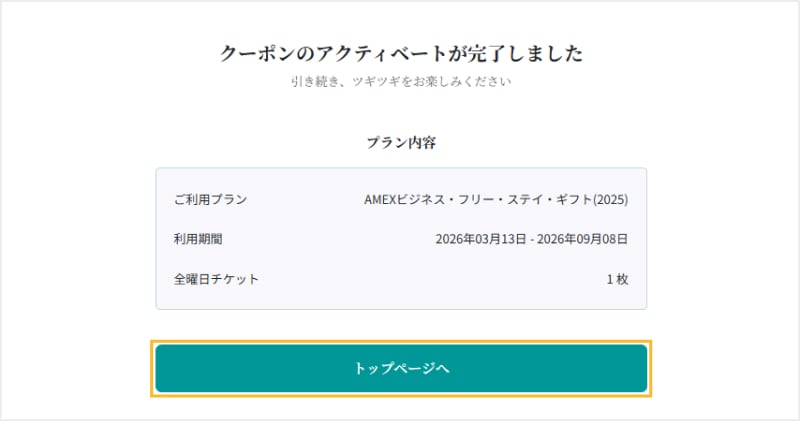Viewport: 800px width, 421px height.
Task: Click the word AMEX in plan name
Action: (x=381, y=199)
